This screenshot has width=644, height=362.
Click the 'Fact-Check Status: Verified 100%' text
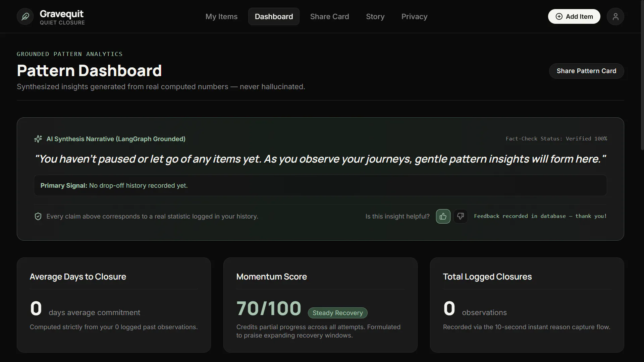click(x=556, y=139)
